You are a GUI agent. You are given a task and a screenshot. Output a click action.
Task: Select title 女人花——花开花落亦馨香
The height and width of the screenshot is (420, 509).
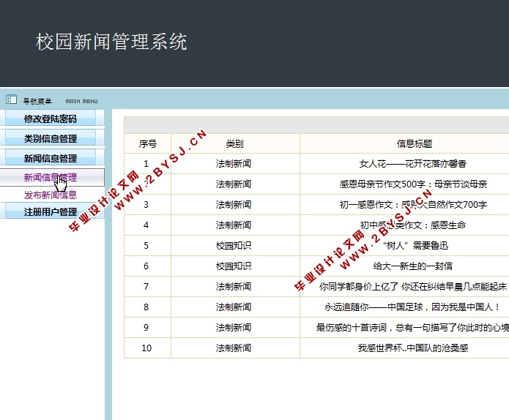click(412, 163)
